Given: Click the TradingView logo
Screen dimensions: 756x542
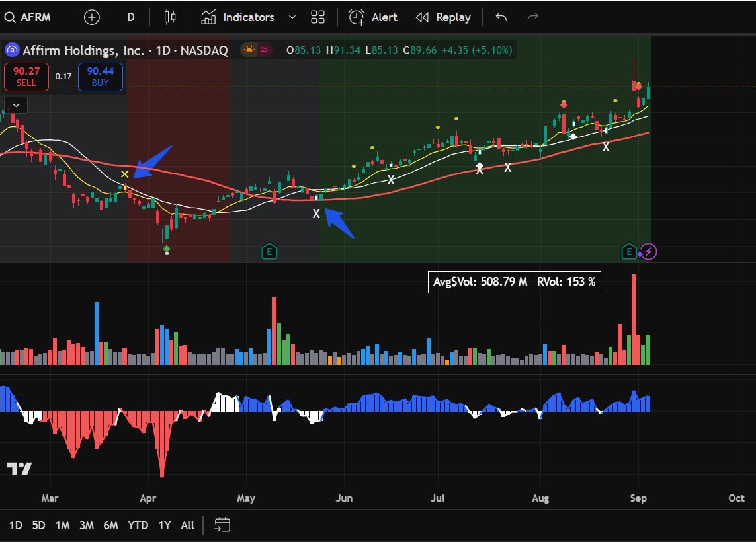Looking at the screenshot, I should tap(19, 469).
